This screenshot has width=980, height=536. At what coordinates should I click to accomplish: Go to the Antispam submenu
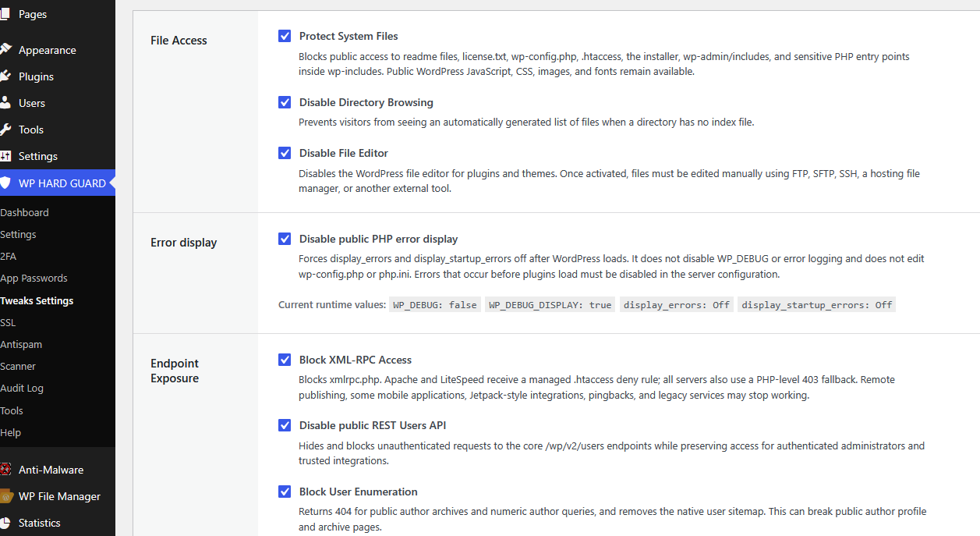[21, 344]
